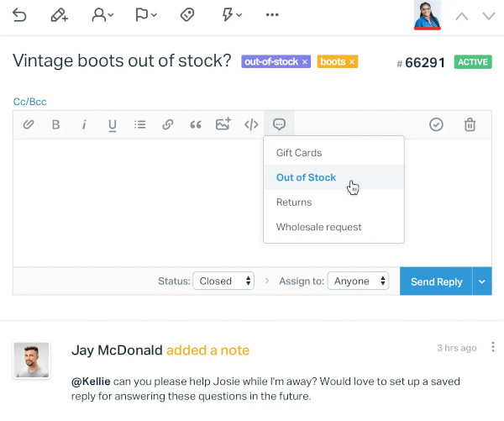Insert an image into reply
504x421 pixels.
223,124
